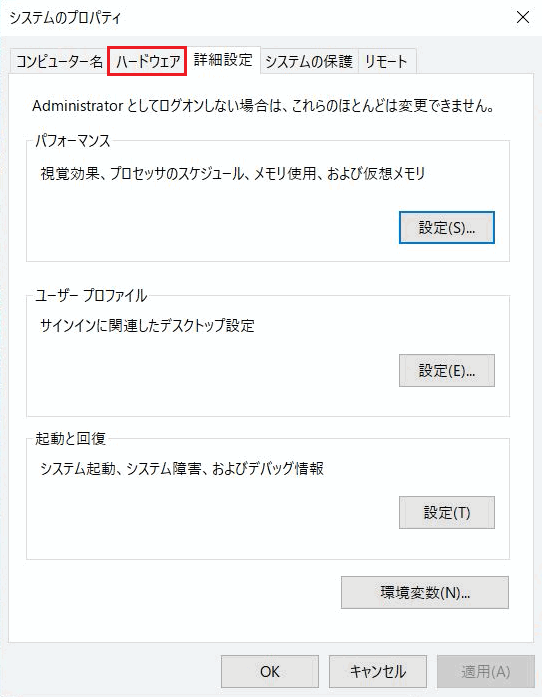Click the パフォーマンス group label
542x697 pixels.
click(72, 141)
